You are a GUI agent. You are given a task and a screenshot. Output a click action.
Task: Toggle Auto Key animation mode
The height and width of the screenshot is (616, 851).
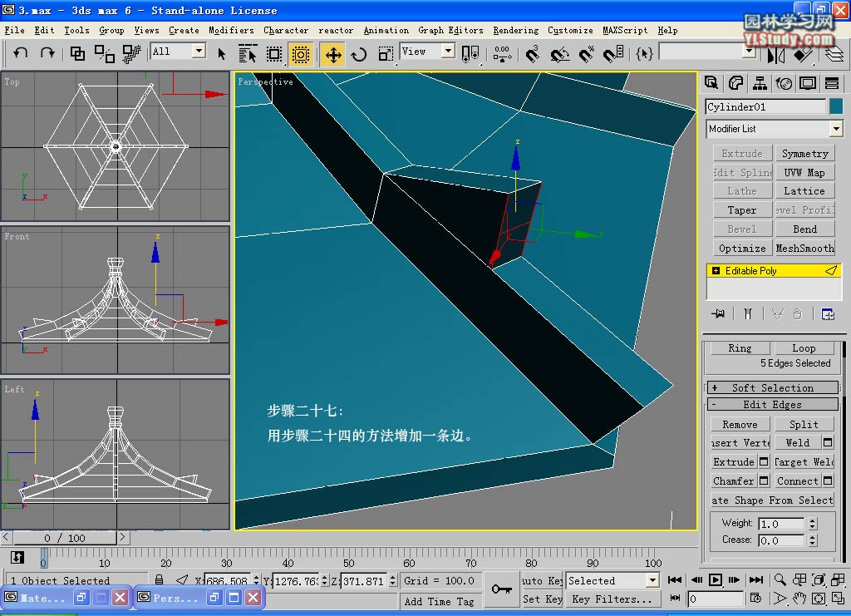(542, 581)
